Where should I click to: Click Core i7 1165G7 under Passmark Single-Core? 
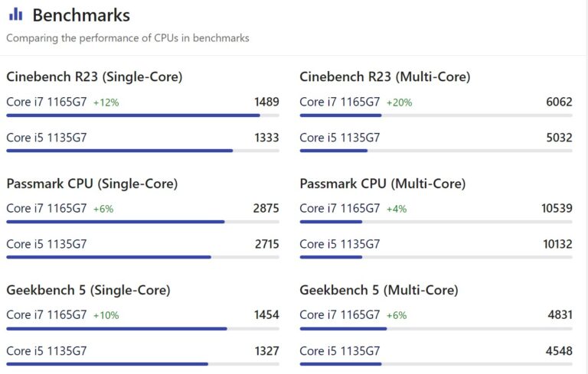(46, 208)
